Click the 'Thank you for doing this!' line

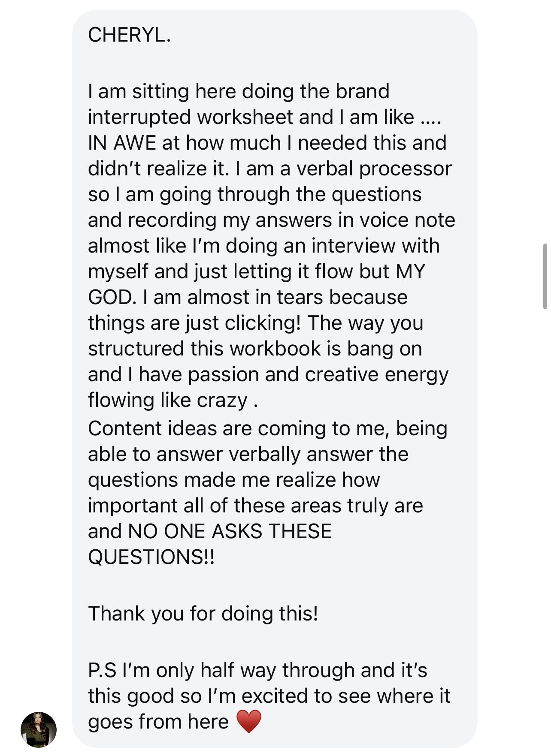click(x=203, y=613)
